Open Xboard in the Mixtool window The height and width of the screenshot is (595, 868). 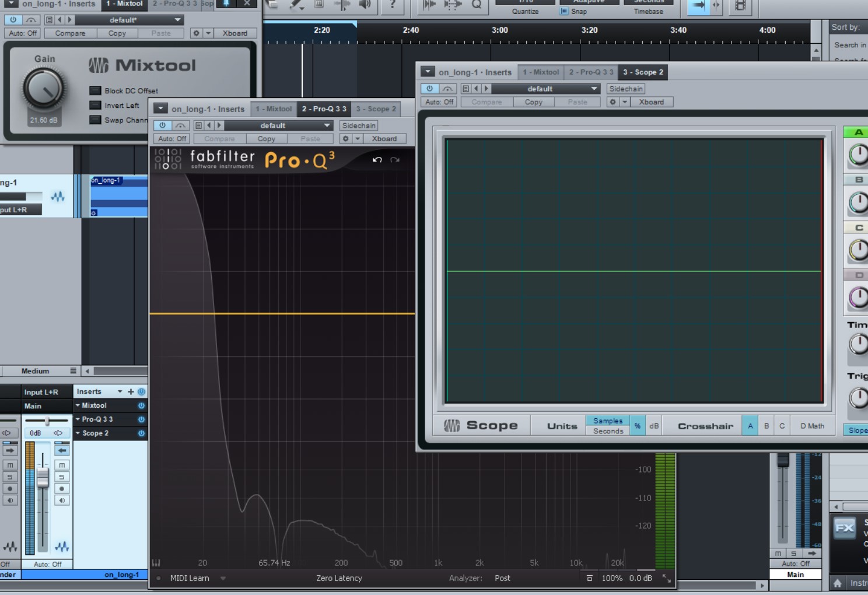pyautogui.click(x=235, y=33)
